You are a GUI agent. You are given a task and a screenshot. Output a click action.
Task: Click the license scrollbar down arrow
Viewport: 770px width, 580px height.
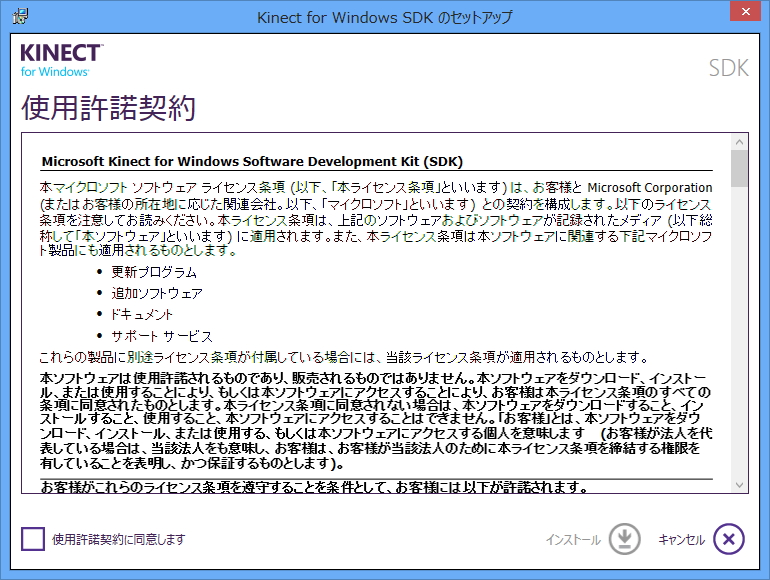point(740,485)
